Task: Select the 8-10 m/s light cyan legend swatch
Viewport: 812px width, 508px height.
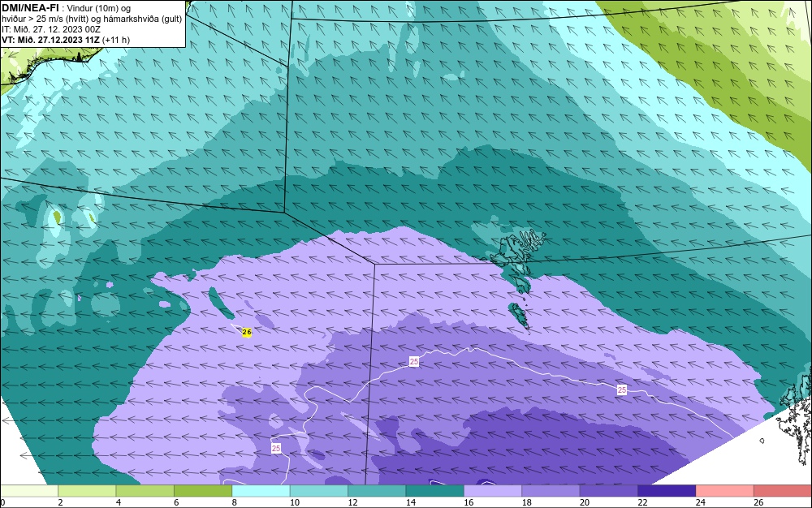Action: coord(261,491)
